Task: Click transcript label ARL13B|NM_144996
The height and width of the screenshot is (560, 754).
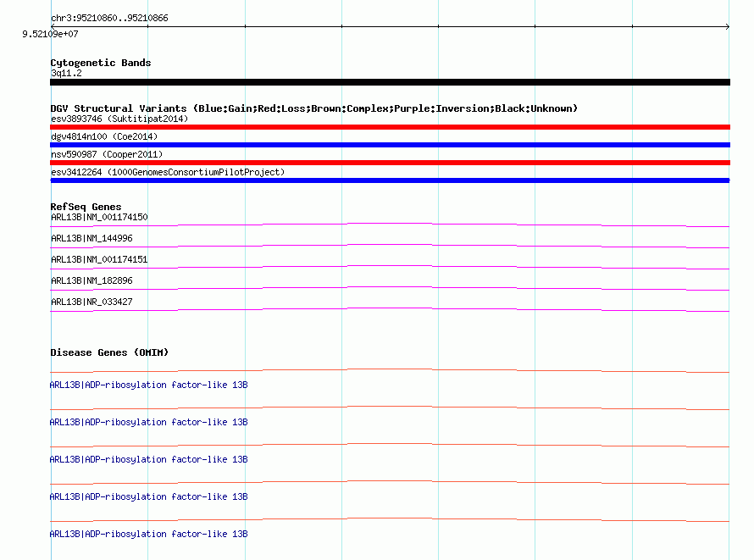Action: pyautogui.click(x=91, y=238)
